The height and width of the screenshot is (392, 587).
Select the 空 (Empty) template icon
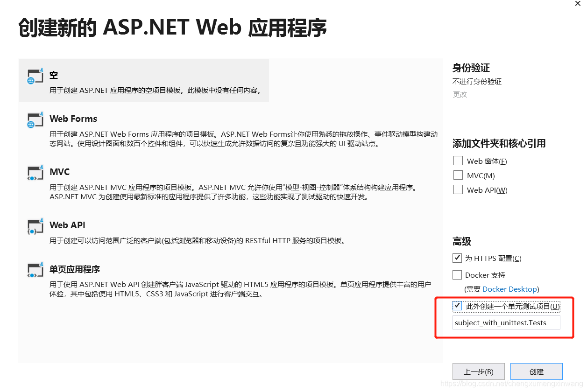(x=35, y=76)
